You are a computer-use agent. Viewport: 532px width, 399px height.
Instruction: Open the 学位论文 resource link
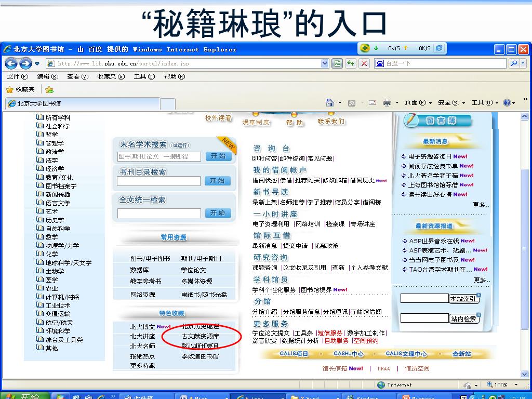[x=193, y=270]
